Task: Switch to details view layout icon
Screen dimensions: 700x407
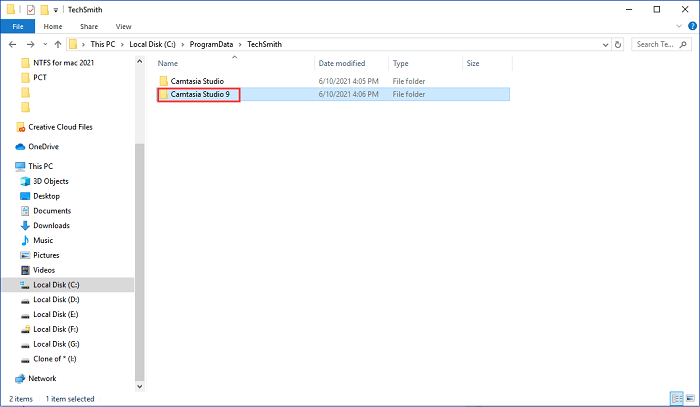Action: (x=678, y=399)
